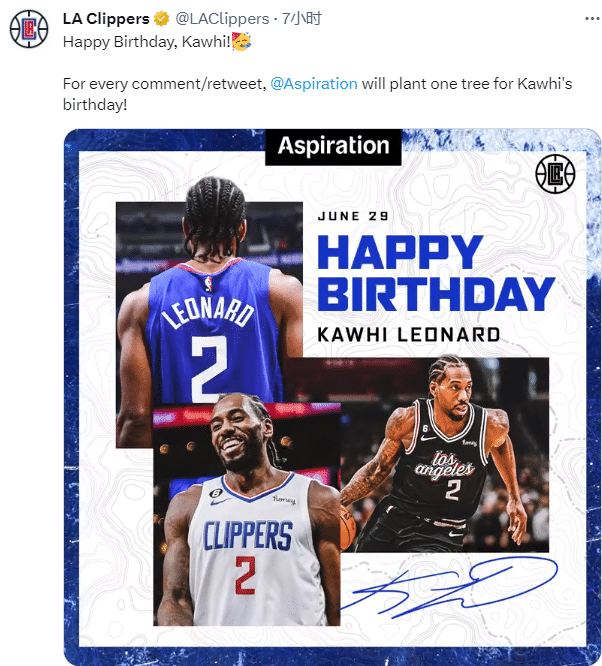Open the @Aspiration mention link

[314, 84]
